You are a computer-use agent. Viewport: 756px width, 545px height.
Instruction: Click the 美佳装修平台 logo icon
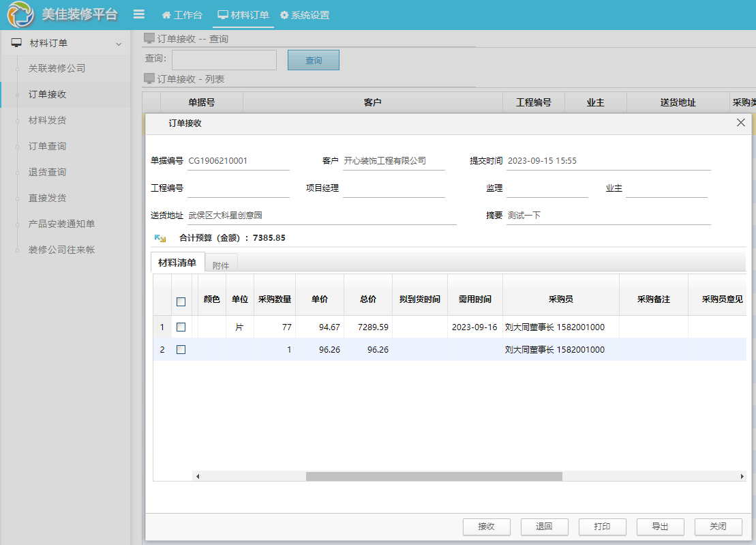pos(20,14)
